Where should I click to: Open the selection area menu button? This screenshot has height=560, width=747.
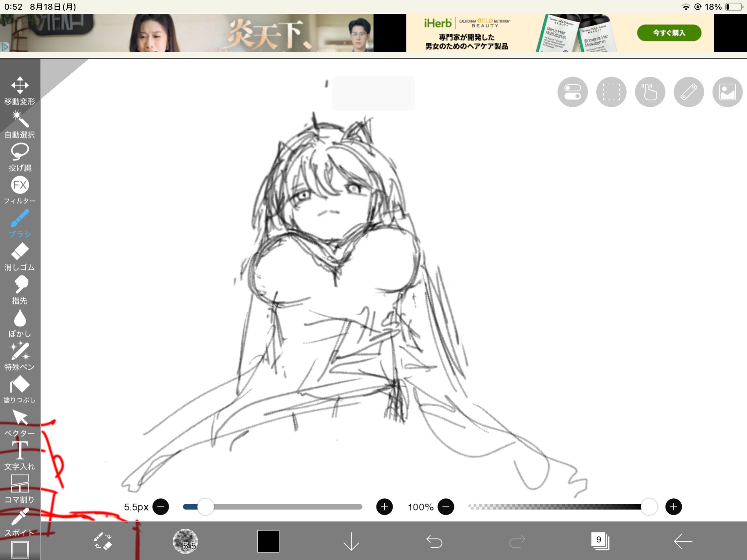click(x=611, y=92)
